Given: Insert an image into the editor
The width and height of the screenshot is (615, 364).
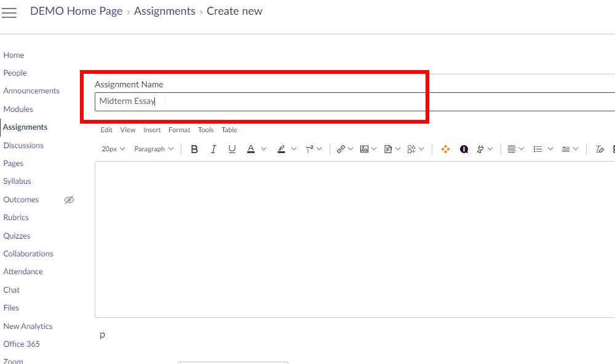Looking at the screenshot, I should tap(364, 149).
